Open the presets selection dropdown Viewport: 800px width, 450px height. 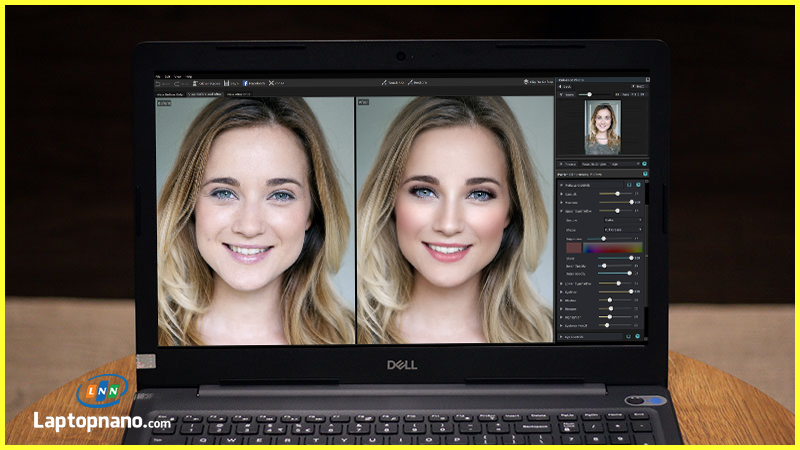(x=610, y=164)
